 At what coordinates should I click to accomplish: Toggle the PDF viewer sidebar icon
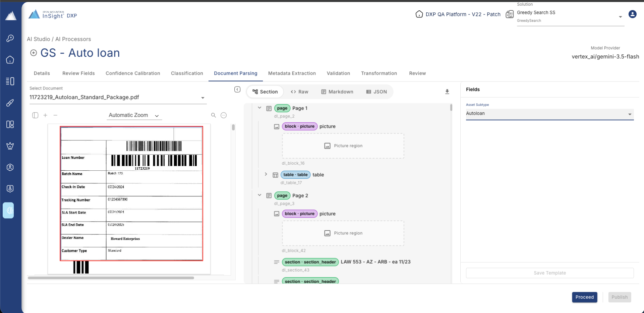35,115
